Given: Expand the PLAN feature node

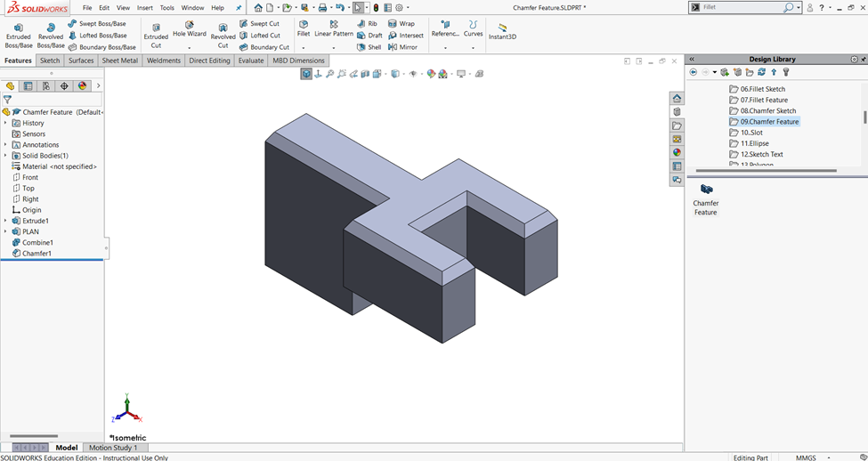Looking at the screenshot, I should (x=5, y=231).
